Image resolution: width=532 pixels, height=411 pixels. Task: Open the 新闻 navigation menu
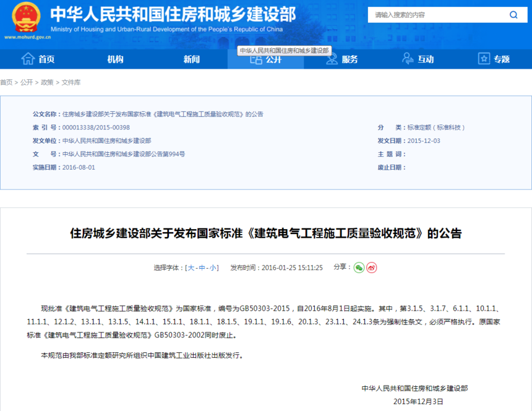click(x=192, y=59)
